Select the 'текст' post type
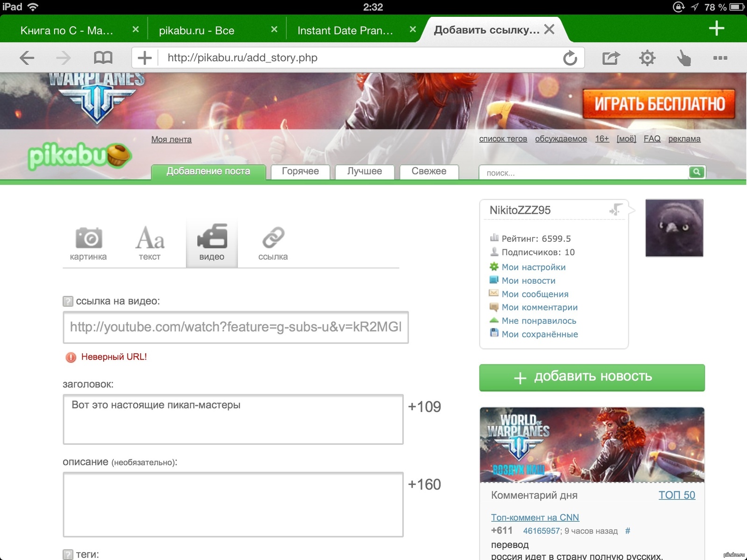 pyautogui.click(x=150, y=244)
